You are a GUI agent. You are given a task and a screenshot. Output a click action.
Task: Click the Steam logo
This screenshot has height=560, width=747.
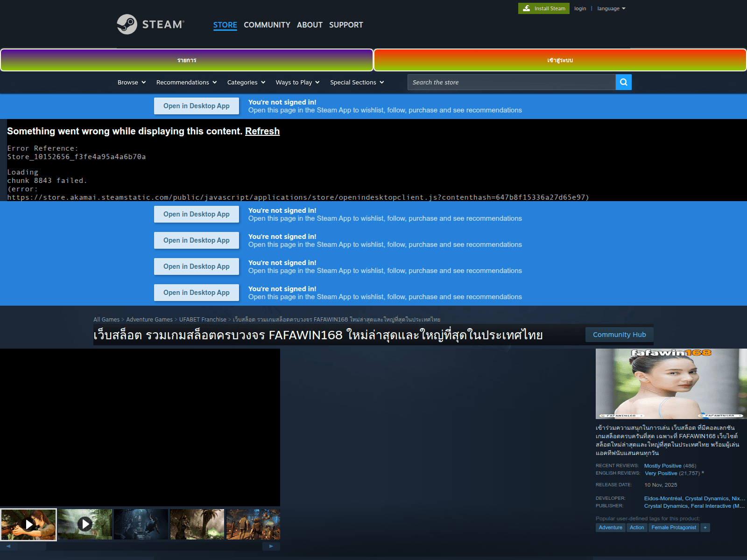point(150,24)
